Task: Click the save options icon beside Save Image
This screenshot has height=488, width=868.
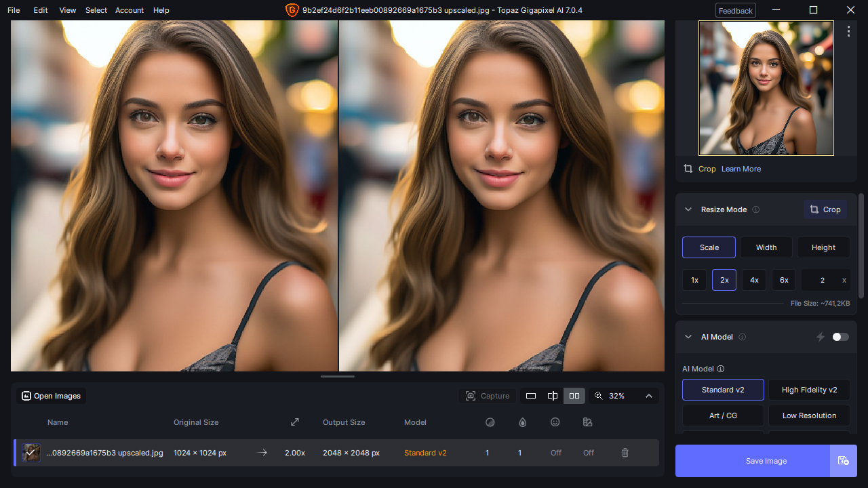Action: [843, 461]
